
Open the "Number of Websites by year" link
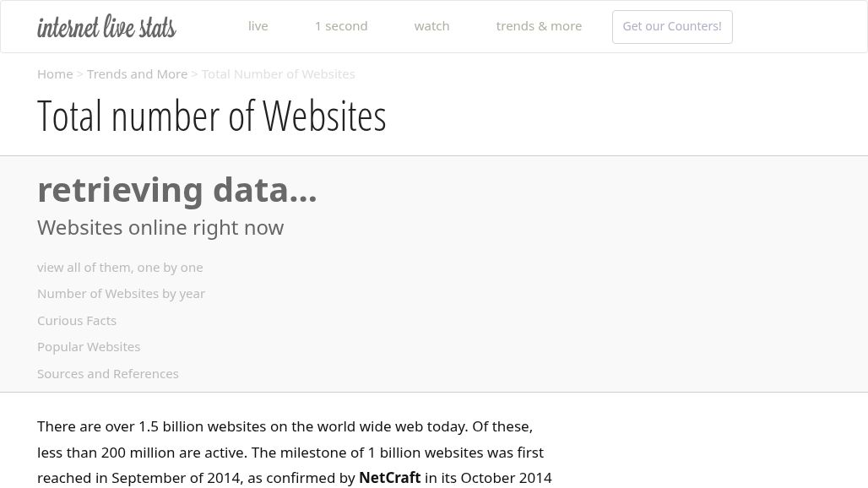pyautogui.click(x=121, y=293)
